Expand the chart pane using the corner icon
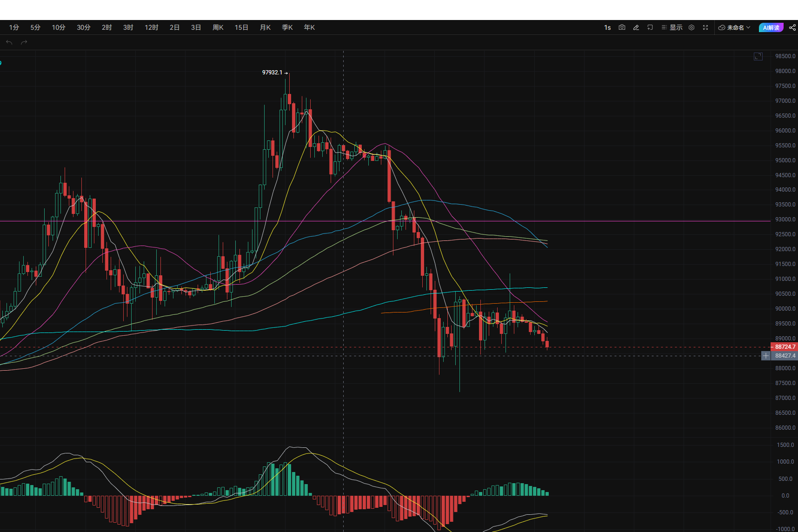Viewport: 798px width, 532px height. [758, 56]
